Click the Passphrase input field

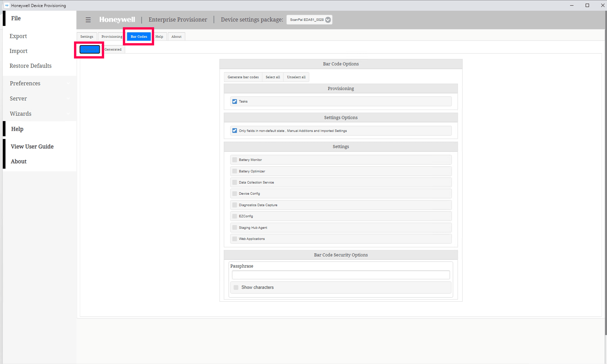coord(340,275)
